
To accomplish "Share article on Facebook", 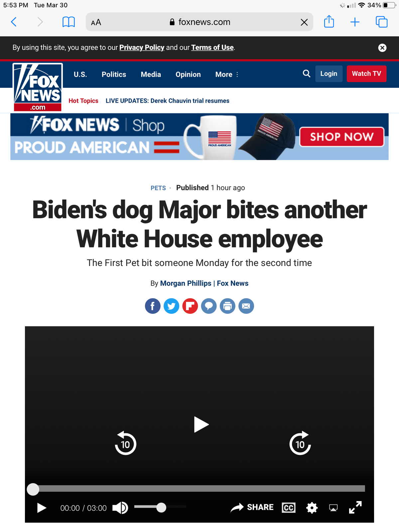I will point(153,306).
